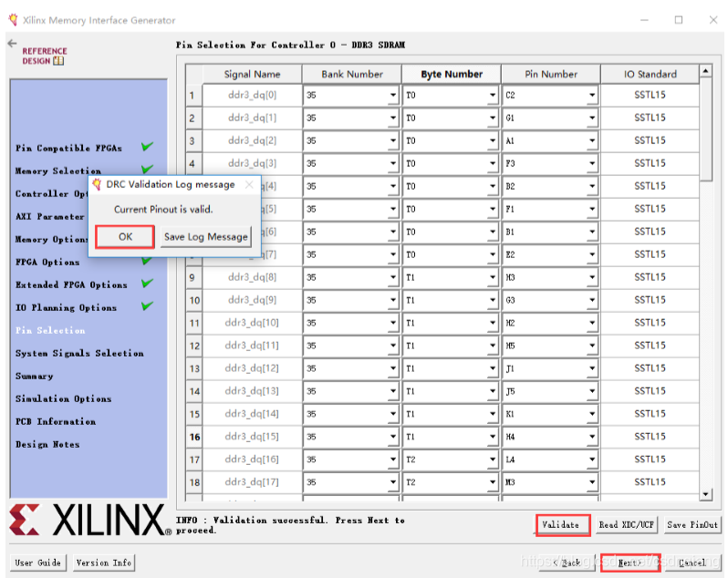
Task: Click the ddr3_dq[11] signal name cell
Action: (x=252, y=346)
